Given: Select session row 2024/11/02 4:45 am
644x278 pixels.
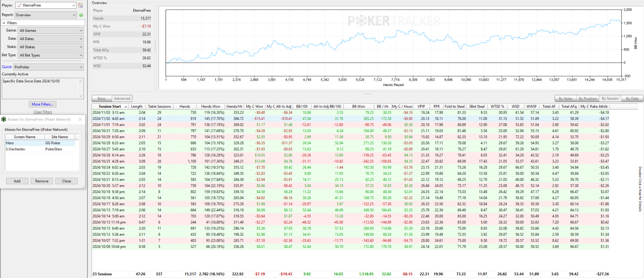Looking at the screenshot, I should (350, 119).
